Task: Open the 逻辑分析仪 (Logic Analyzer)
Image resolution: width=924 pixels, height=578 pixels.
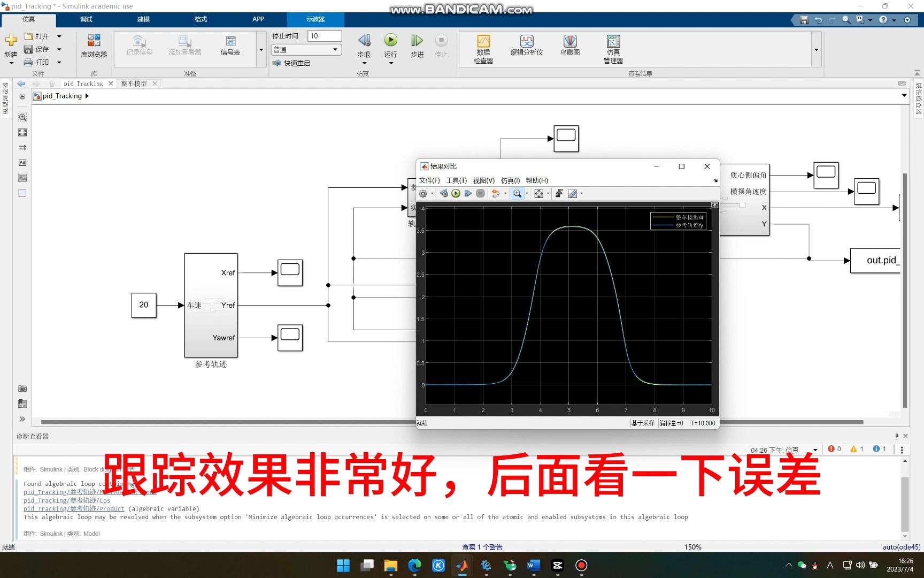Action: click(x=527, y=48)
